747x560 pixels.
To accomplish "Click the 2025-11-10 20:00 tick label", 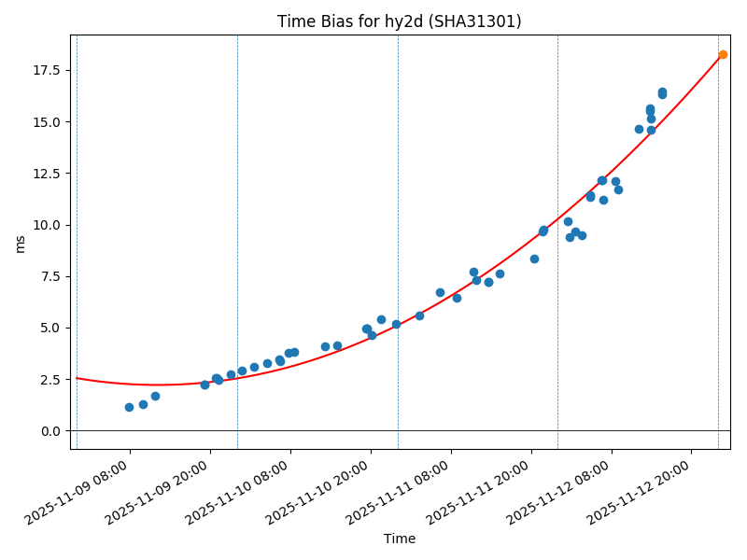I will click(x=322, y=490).
